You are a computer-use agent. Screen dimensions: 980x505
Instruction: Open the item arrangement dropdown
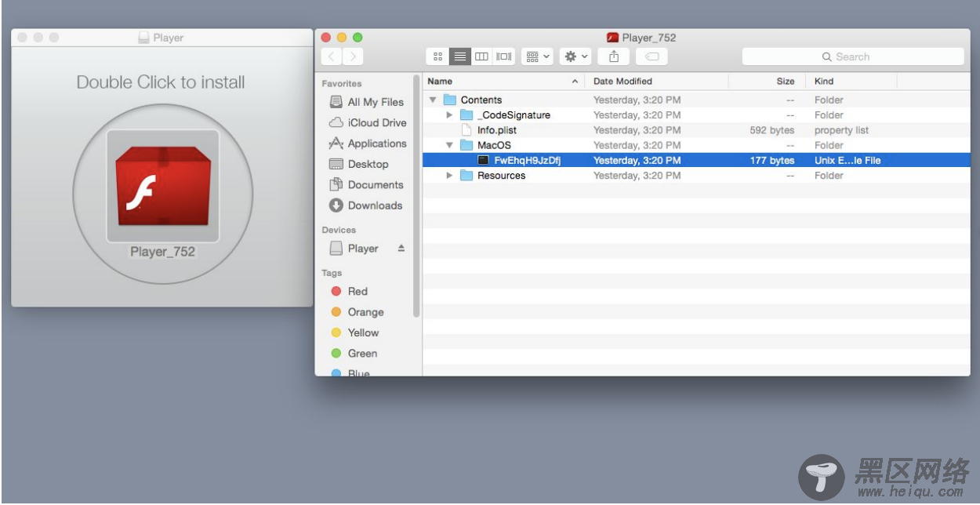pos(537,56)
